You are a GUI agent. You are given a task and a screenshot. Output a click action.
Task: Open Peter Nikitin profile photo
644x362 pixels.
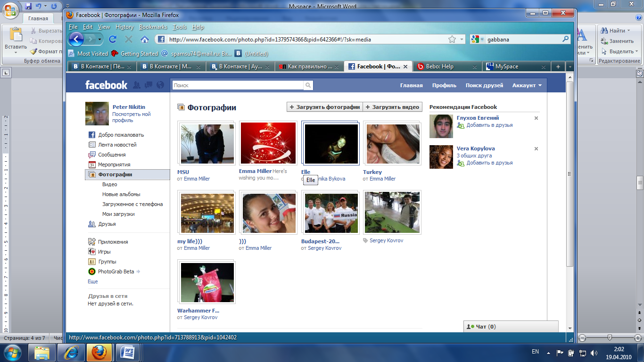[97, 114]
